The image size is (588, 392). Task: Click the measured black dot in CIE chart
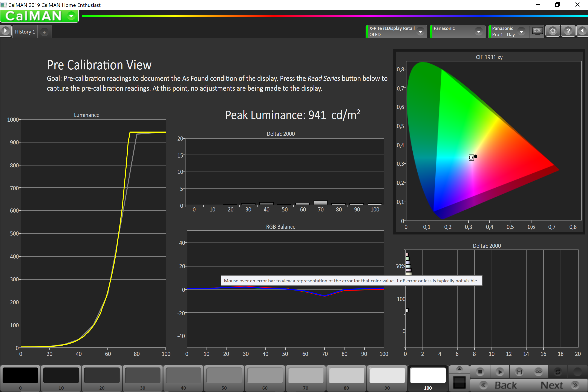[476, 156]
